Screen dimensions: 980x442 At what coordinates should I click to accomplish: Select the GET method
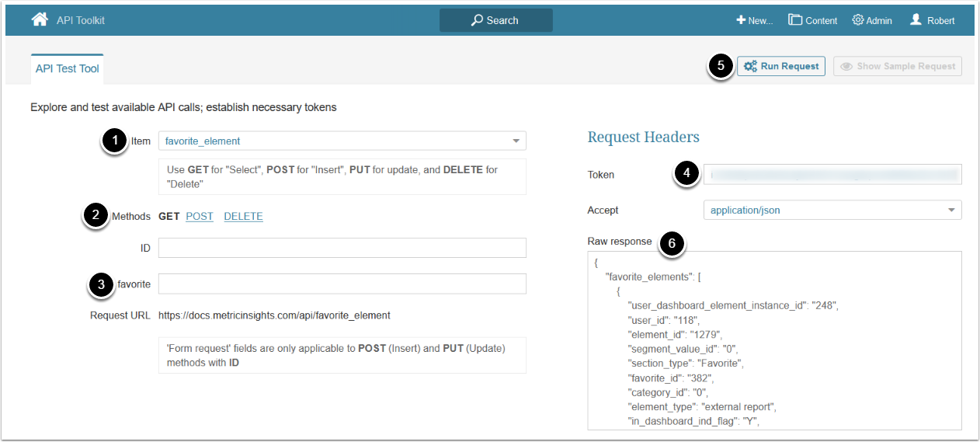(x=169, y=217)
